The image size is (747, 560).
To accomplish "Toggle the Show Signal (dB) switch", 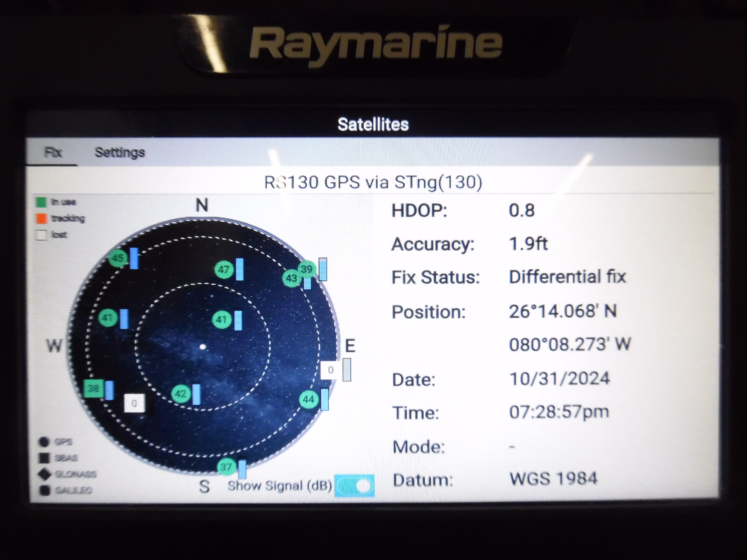I will [354, 485].
